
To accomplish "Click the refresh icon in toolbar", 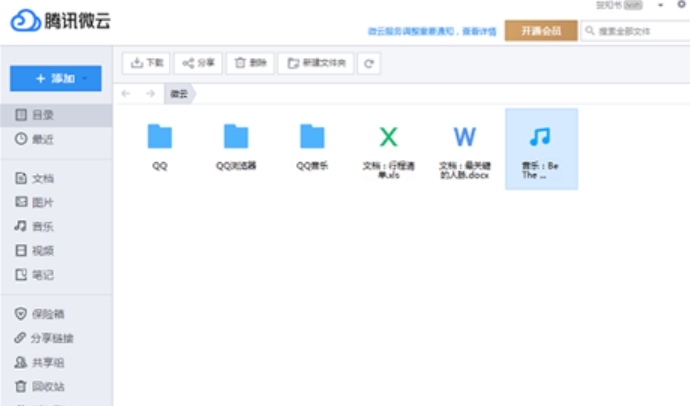I will pos(369,63).
